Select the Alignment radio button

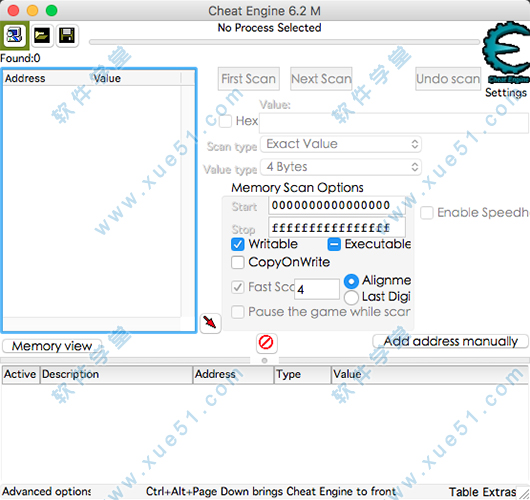click(351, 281)
